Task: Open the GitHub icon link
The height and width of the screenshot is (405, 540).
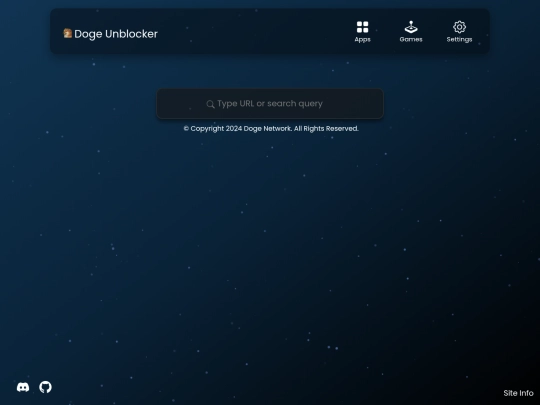Action: (45, 387)
